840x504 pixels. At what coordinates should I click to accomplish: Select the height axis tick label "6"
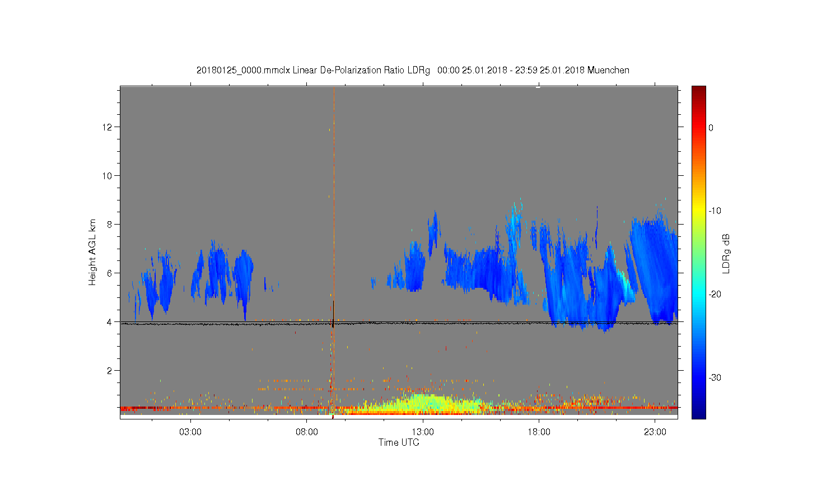tap(111, 273)
